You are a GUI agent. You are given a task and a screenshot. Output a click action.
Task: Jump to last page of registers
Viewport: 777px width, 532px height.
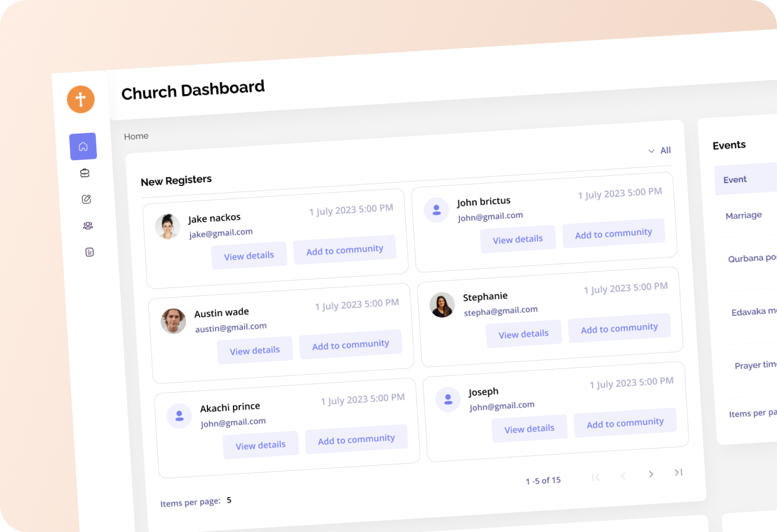coord(678,472)
